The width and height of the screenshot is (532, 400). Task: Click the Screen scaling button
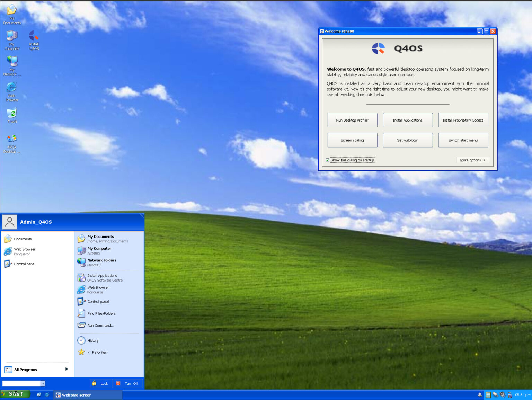tap(352, 140)
